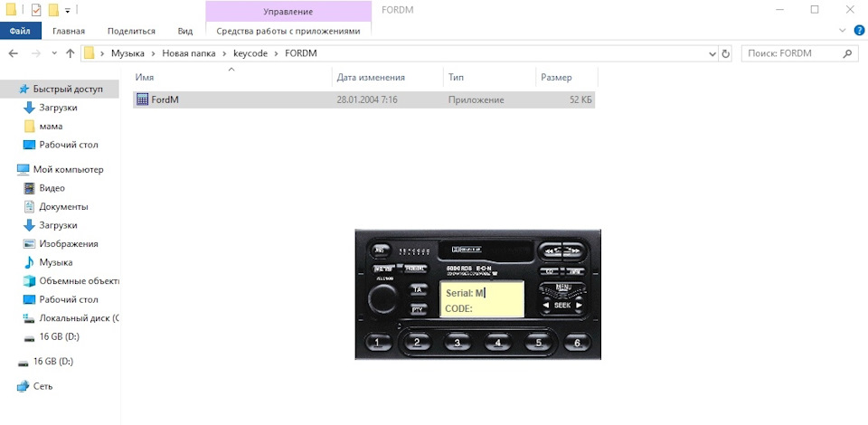Viewport: 868px width, 425px height.
Task: Click the New folder quick access icon
Action: (53, 10)
